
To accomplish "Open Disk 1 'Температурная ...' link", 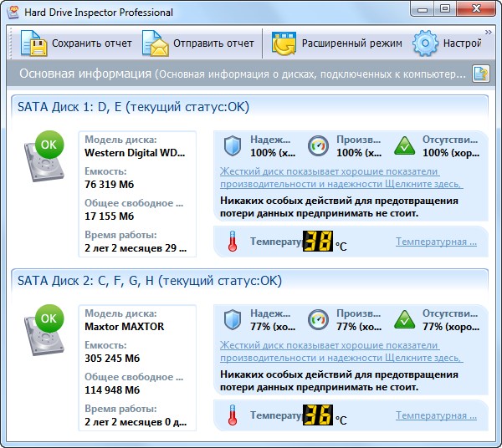I will click(x=437, y=242).
